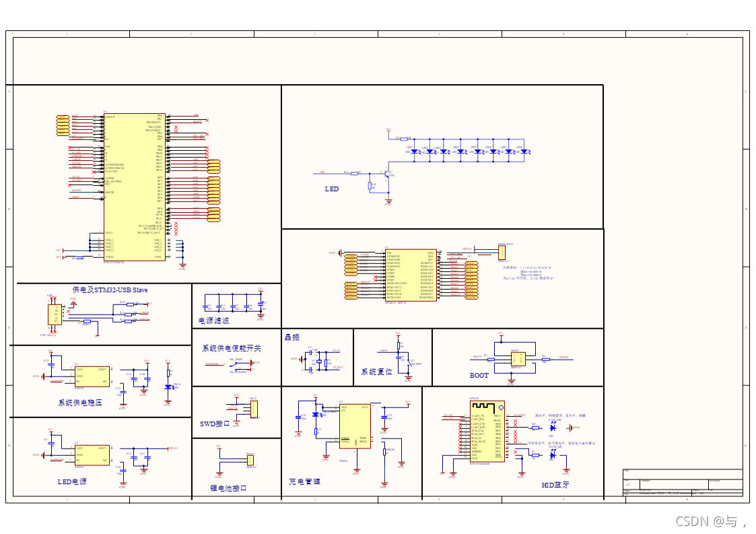The width and height of the screenshot is (756, 534).
Task: Click the 'HID蓝牙' section label
Action: pyautogui.click(x=555, y=485)
